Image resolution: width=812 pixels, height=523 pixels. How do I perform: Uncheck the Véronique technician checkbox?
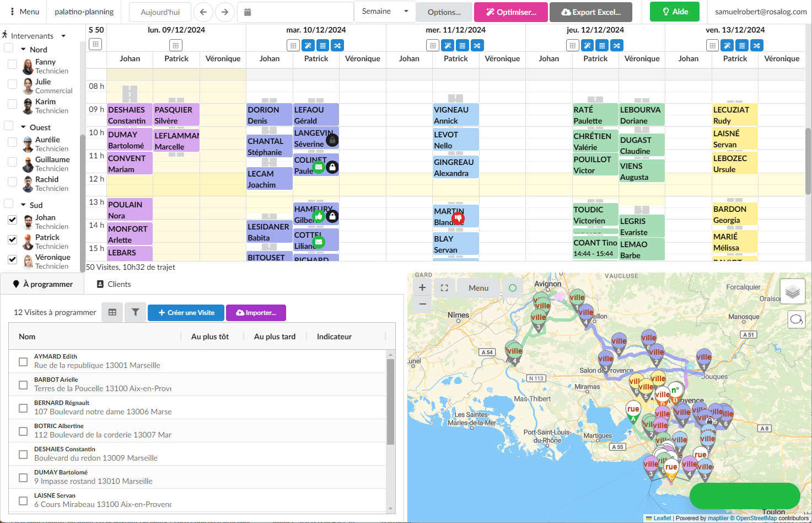12,259
